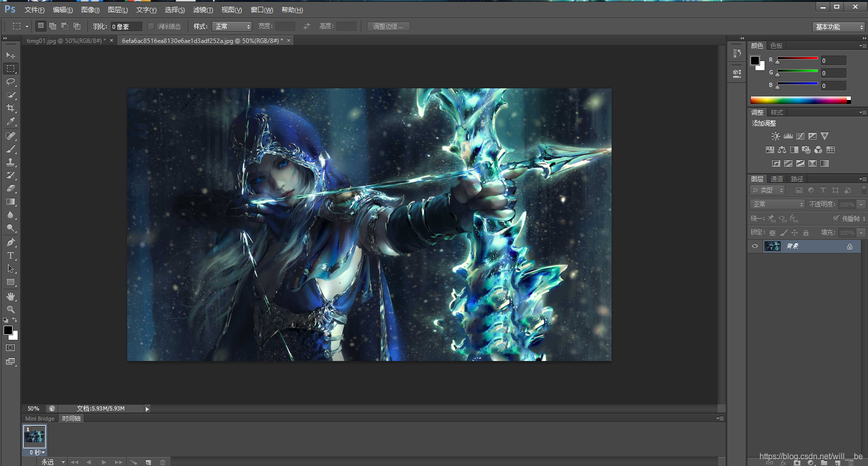
Task: Select the Brush tool
Action: [x=11, y=149]
